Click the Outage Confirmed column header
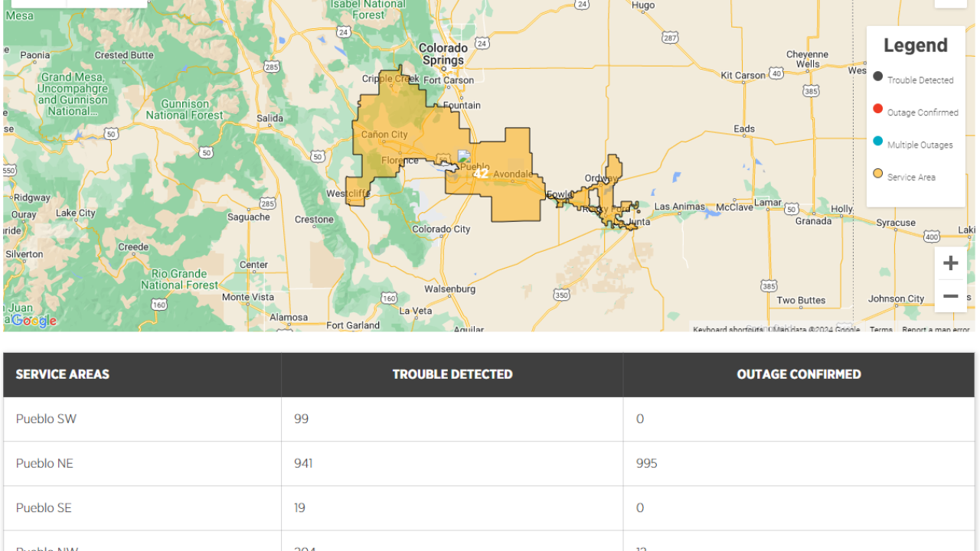The image size is (980, 551). (799, 374)
